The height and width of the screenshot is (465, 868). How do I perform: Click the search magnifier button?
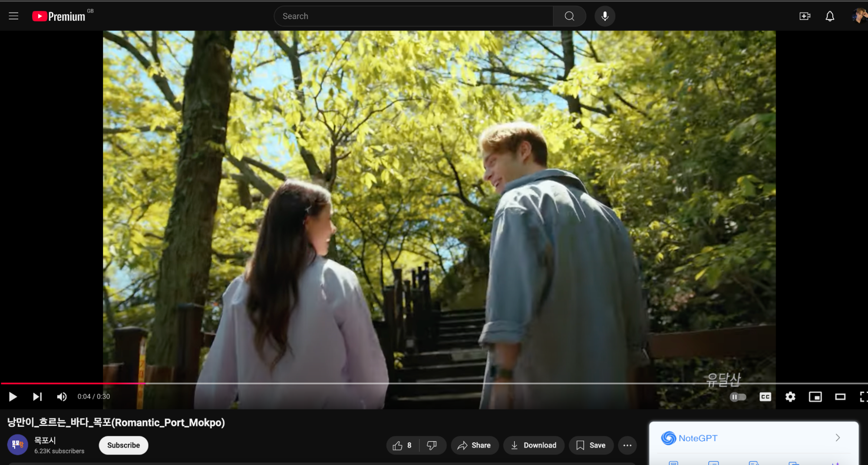pos(569,16)
